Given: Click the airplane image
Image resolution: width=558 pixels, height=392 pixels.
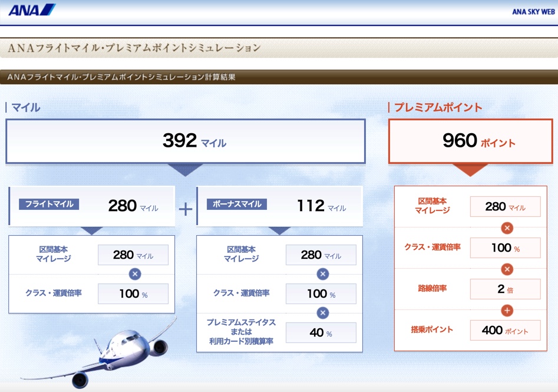Looking at the screenshot, I should pos(98,353).
